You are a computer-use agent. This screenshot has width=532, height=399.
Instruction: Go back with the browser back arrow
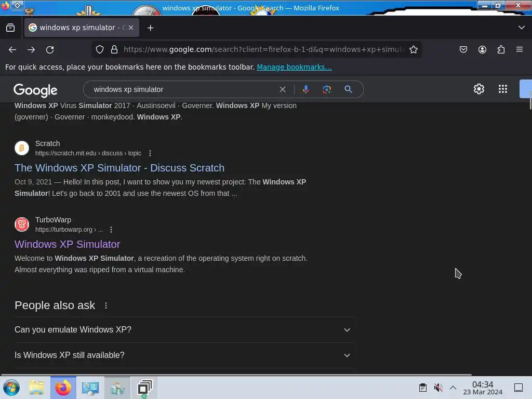coord(12,49)
